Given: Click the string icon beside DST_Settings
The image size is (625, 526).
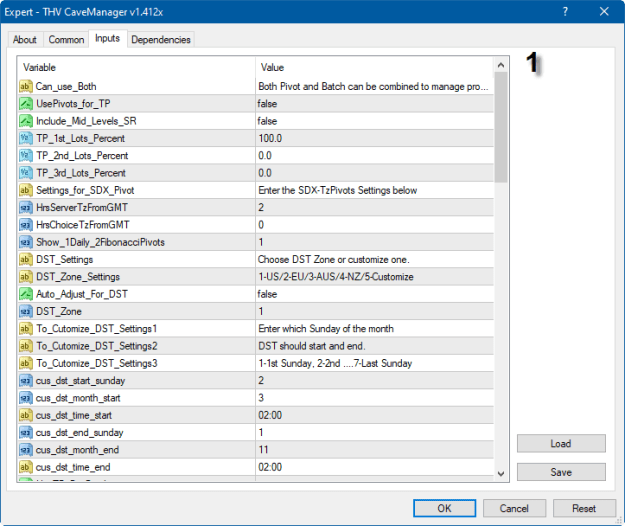Looking at the screenshot, I should [x=26, y=259].
